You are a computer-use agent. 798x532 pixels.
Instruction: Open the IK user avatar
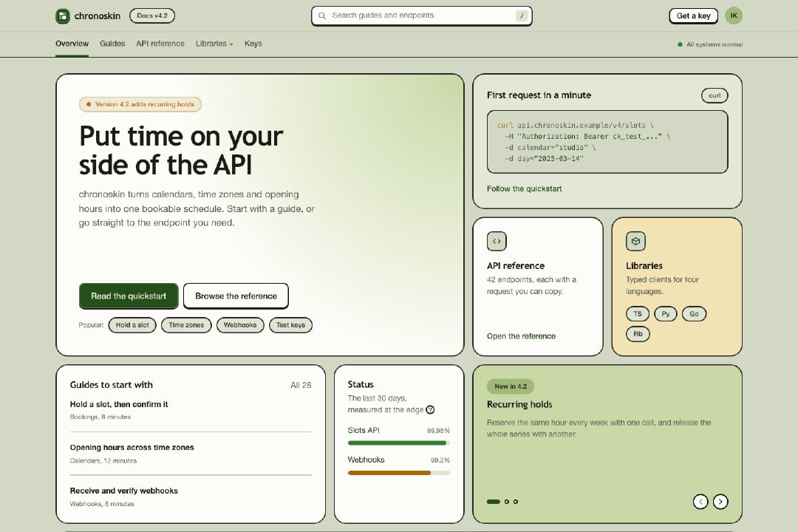coord(734,16)
